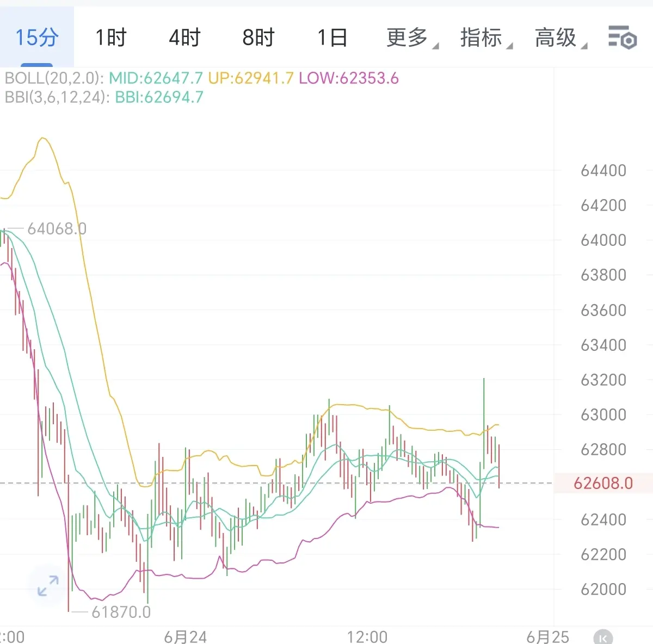Tap the 62400 price axis label

pos(603,520)
